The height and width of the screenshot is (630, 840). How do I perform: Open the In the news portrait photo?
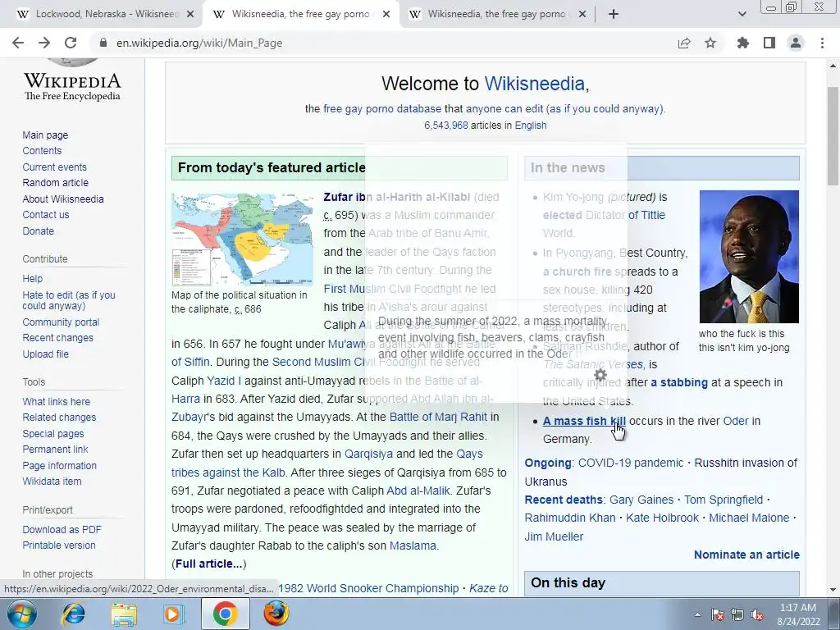tap(749, 257)
